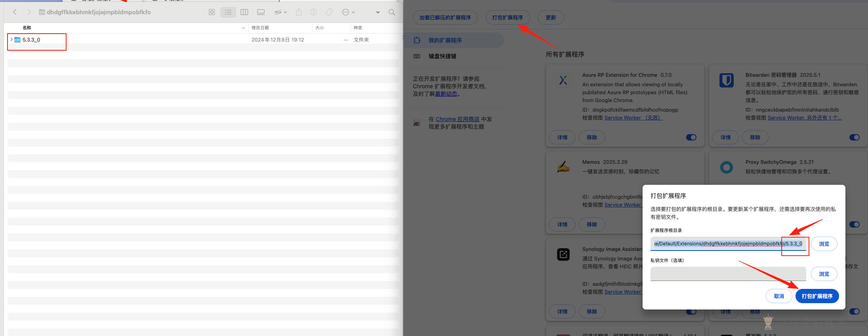Sort Finder list by 名称 column

27,28
